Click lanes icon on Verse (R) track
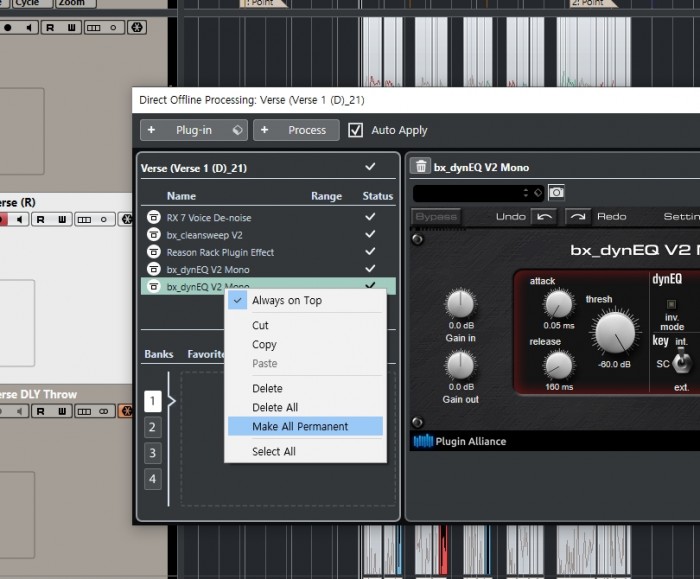 [84, 219]
